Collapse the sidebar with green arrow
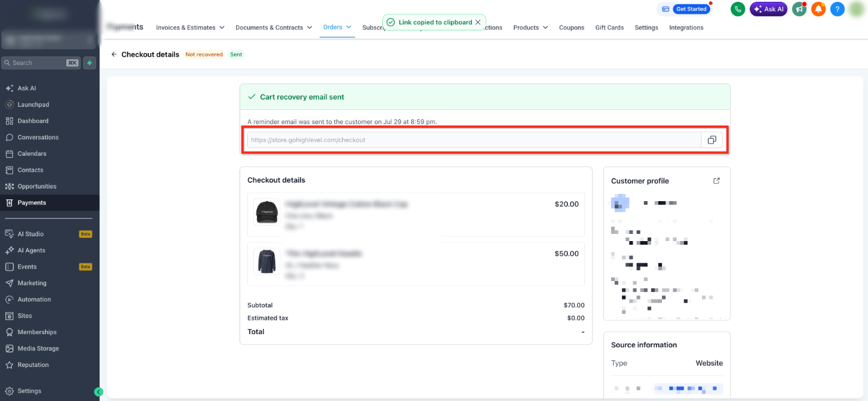The width and height of the screenshot is (868, 401). [99, 392]
